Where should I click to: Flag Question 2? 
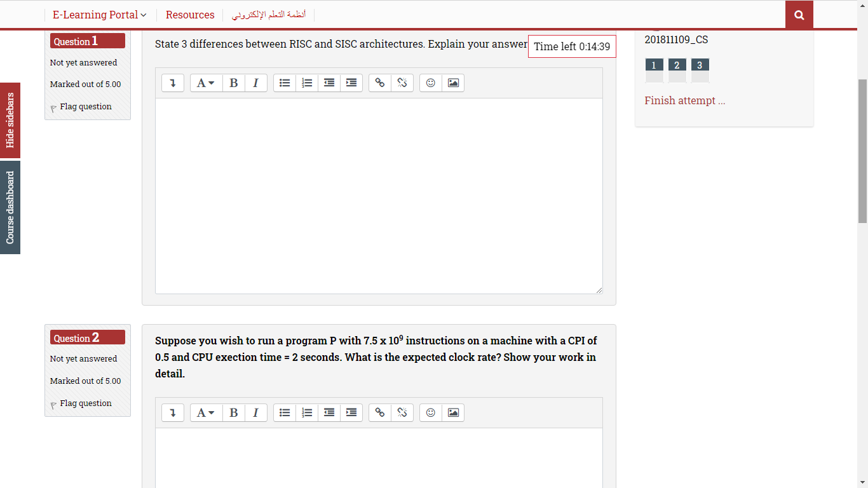[81, 403]
